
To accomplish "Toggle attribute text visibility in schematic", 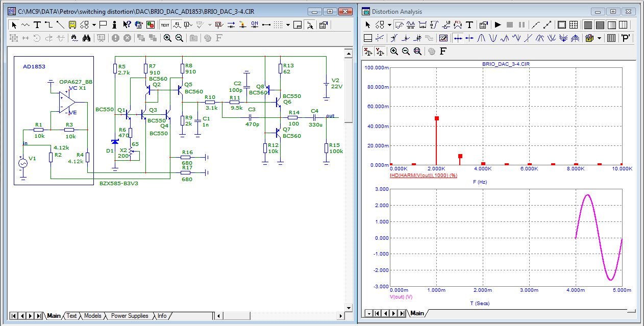I will [x=177, y=24].
